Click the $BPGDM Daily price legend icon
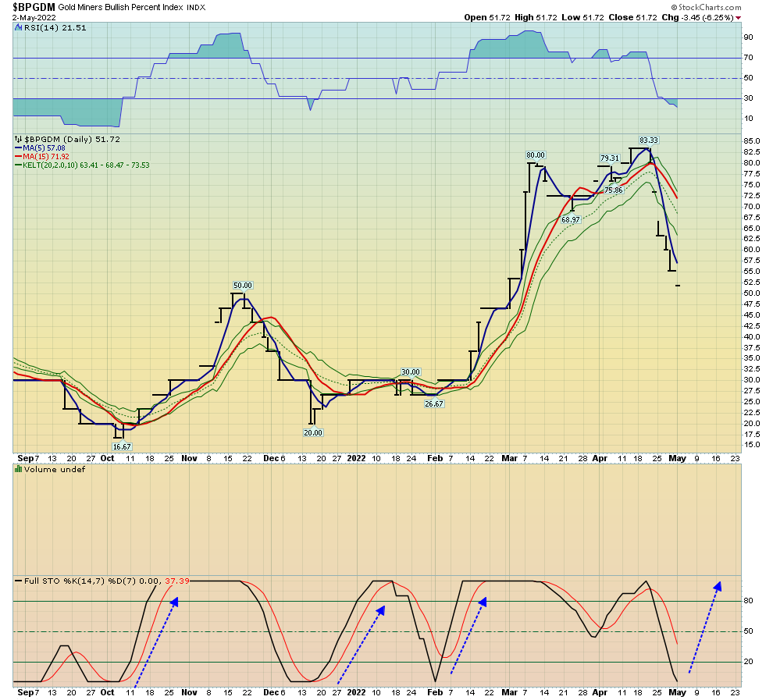Screen dimensions: 773x700 coord(16,138)
